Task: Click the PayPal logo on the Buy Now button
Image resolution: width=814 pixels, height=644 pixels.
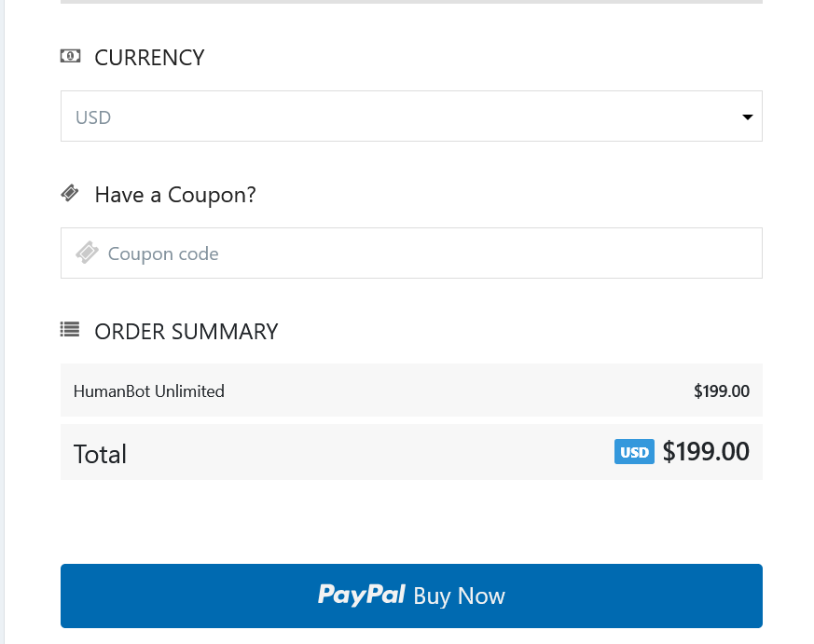Action: [x=362, y=595]
